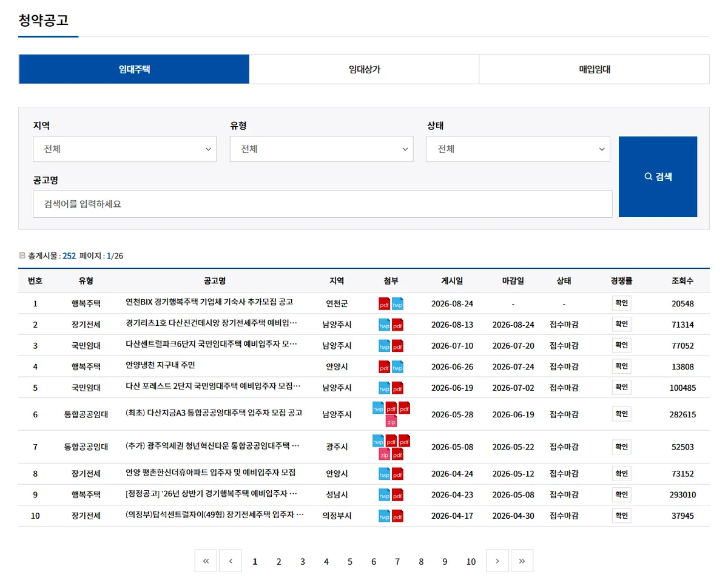
Task: Go to the next page arrow
Action: point(497,561)
